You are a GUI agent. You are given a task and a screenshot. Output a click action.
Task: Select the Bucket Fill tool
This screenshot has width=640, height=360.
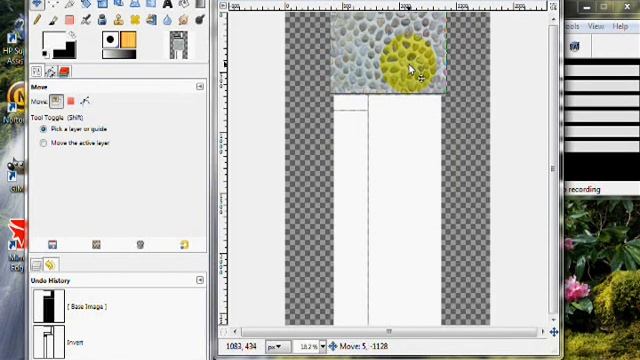pyautogui.click(x=184, y=4)
